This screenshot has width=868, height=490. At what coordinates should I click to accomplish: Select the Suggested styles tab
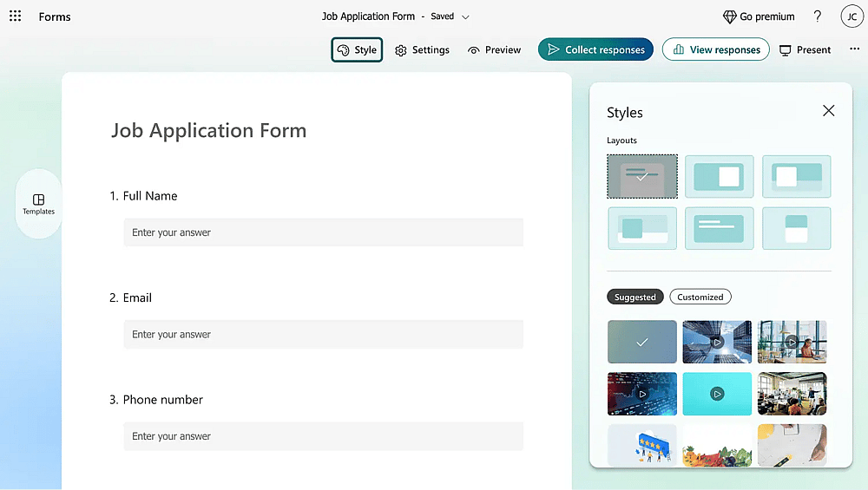tap(635, 297)
